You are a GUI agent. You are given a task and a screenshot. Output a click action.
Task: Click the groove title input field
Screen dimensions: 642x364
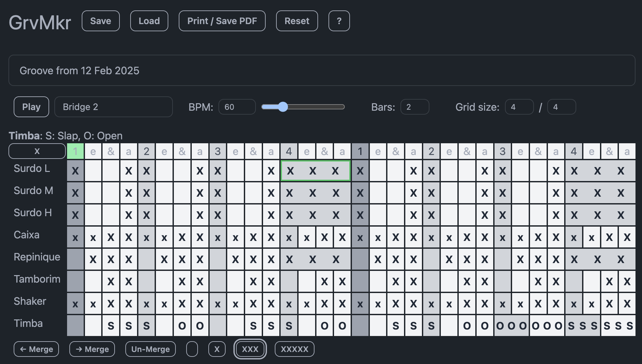tap(321, 70)
